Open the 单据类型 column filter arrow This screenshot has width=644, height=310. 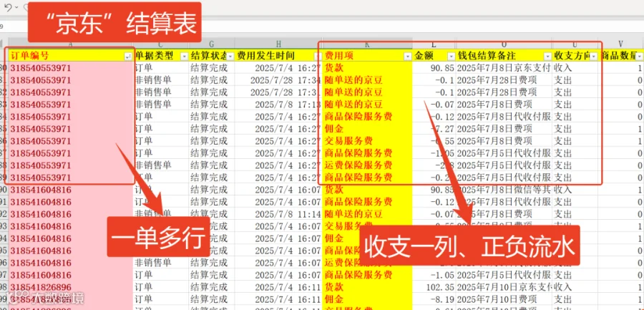tap(185, 57)
